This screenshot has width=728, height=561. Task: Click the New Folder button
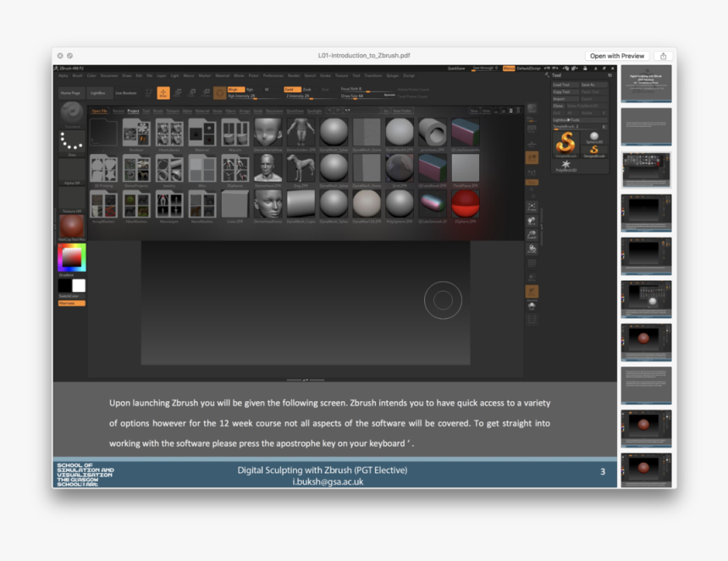pyautogui.click(x=403, y=111)
